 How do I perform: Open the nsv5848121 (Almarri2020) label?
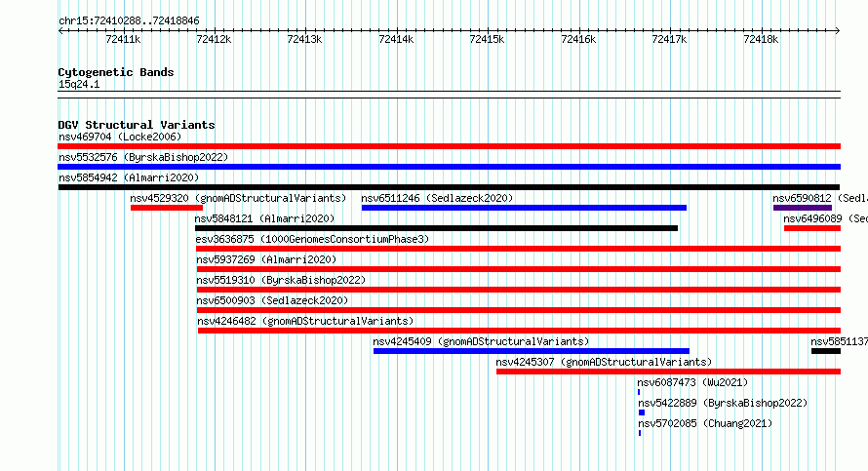click(264, 218)
